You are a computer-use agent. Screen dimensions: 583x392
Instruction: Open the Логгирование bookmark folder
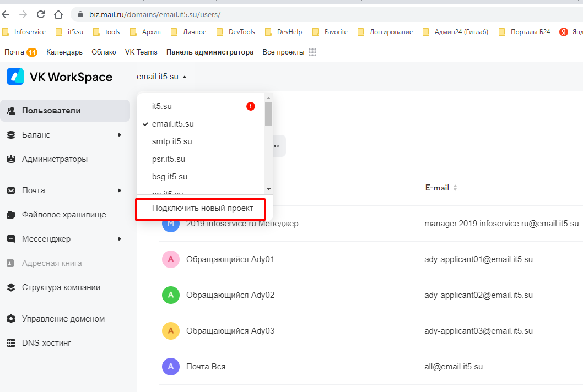tap(385, 32)
